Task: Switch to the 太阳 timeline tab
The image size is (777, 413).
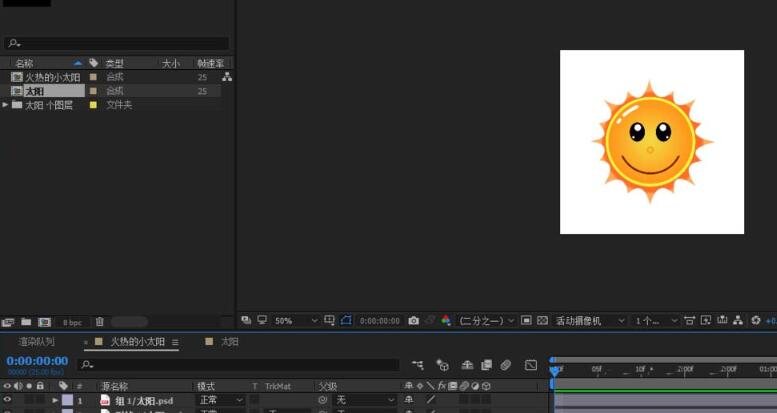Action: point(229,342)
